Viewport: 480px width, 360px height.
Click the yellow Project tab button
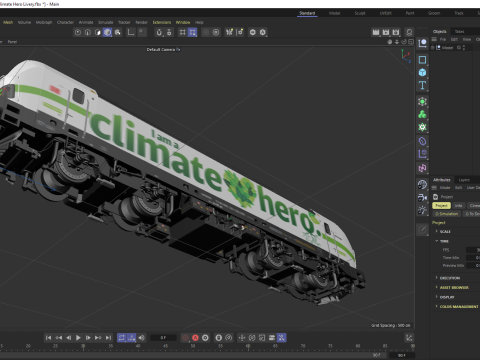point(441,206)
